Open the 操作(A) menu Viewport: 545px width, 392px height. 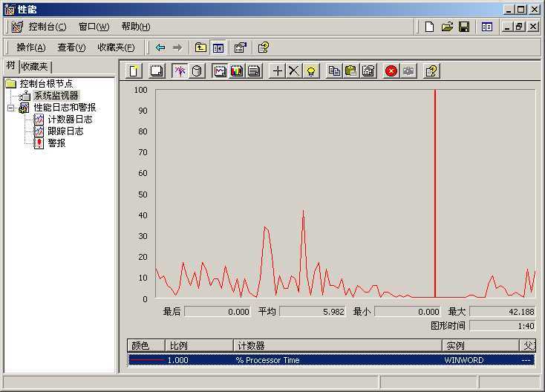coord(31,48)
